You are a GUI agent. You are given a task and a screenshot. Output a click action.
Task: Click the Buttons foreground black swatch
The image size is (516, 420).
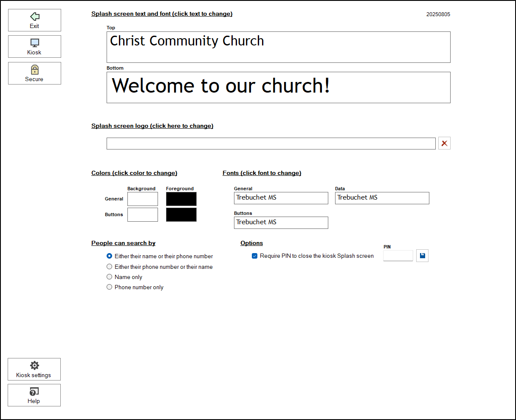(181, 214)
